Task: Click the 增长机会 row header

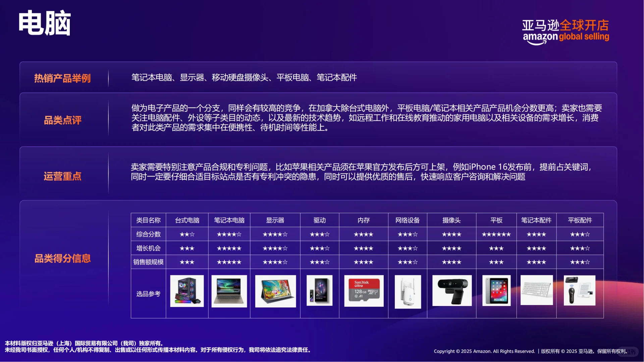Action: click(x=148, y=248)
